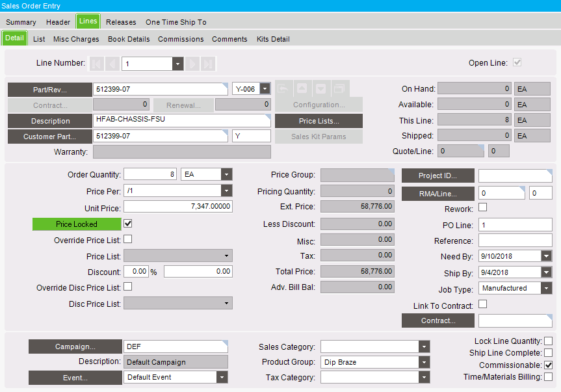Open the Book Details sub-tab

pyautogui.click(x=129, y=39)
